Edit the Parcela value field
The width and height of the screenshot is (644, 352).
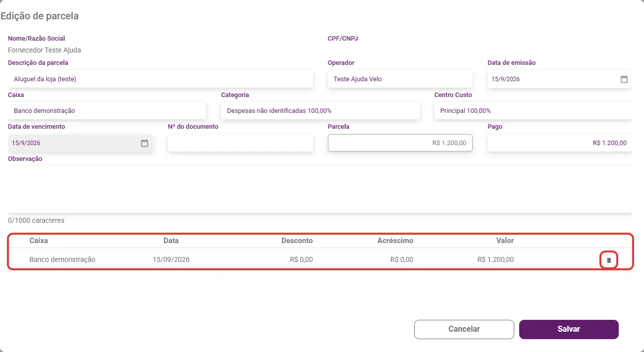pyautogui.click(x=400, y=143)
